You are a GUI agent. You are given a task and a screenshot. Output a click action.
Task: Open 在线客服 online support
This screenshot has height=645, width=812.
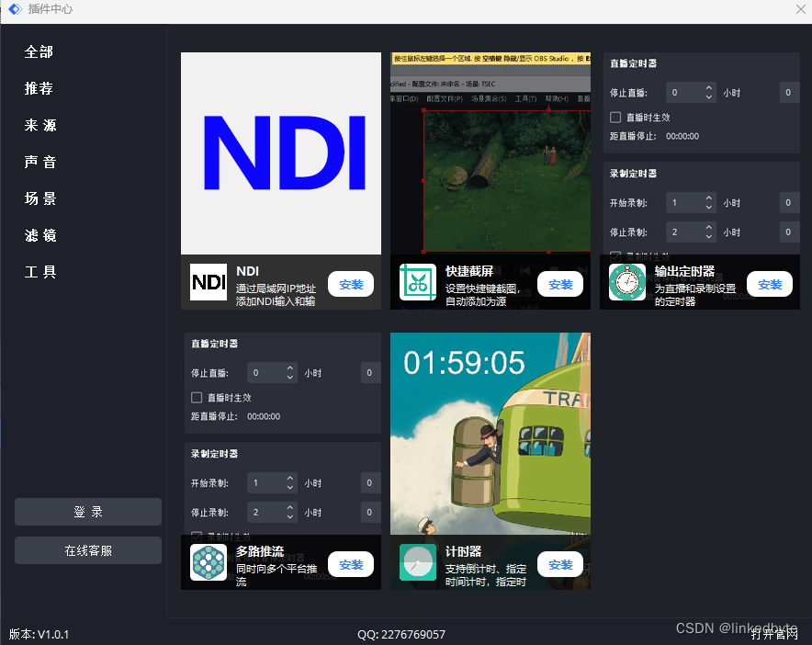tap(88, 550)
